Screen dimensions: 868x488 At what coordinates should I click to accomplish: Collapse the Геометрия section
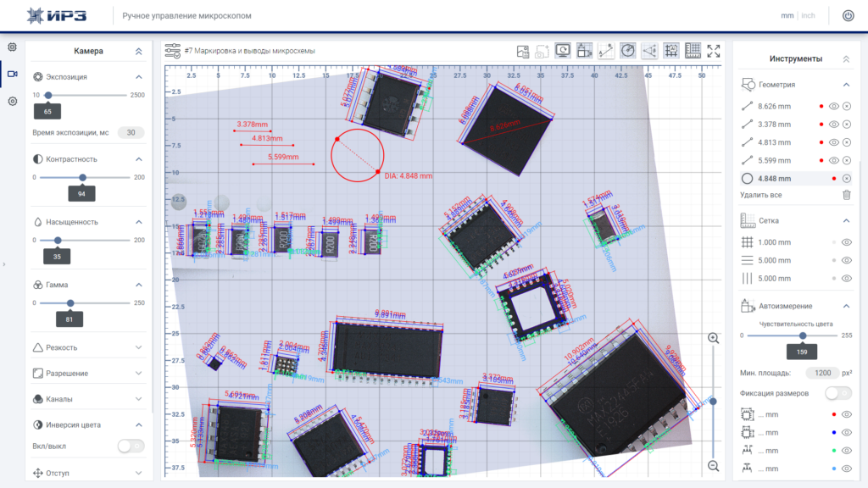click(847, 85)
